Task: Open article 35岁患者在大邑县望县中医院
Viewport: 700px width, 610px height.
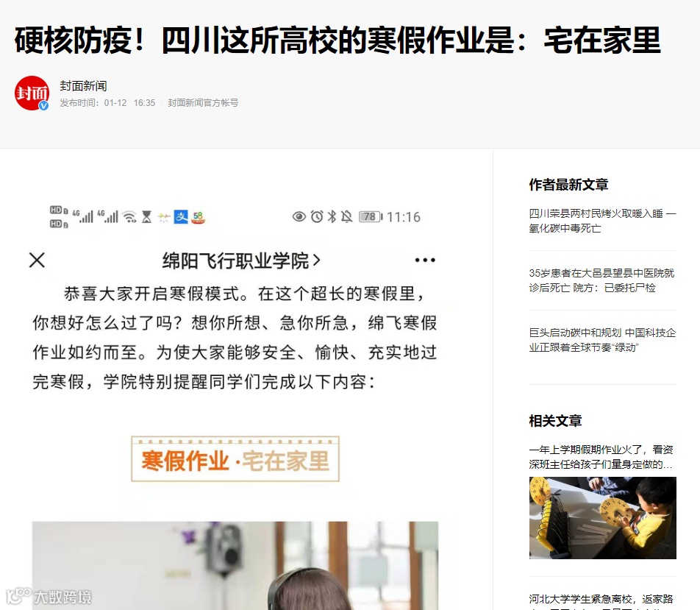Action: tap(601, 280)
